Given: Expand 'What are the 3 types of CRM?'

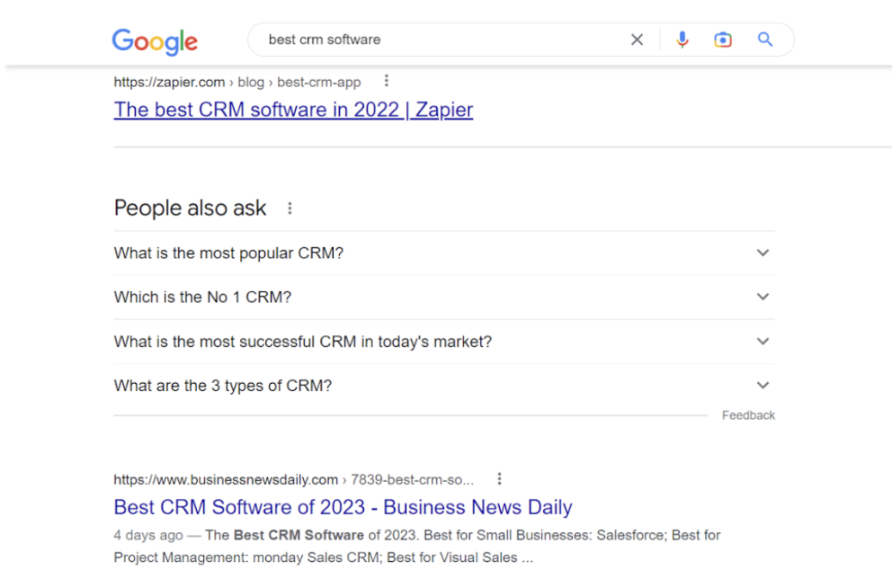Looking at the screenshot, I should tap(763, 385).
